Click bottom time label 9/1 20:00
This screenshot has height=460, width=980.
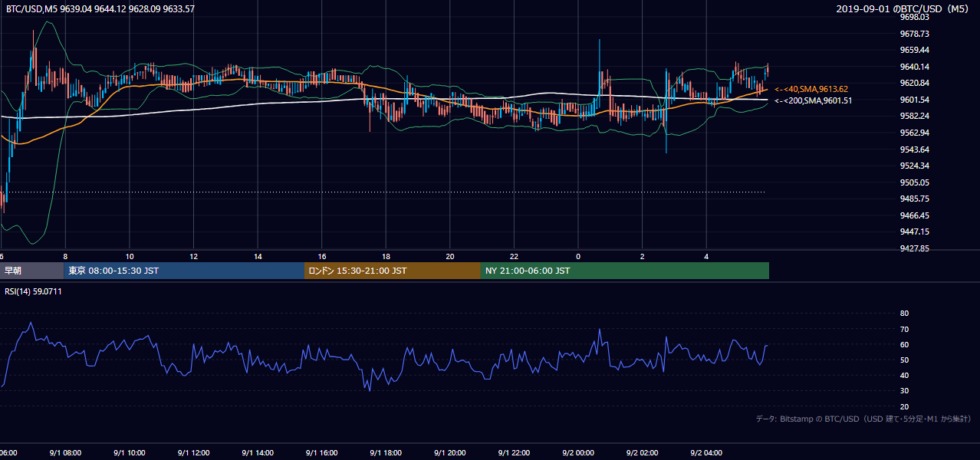450,453
